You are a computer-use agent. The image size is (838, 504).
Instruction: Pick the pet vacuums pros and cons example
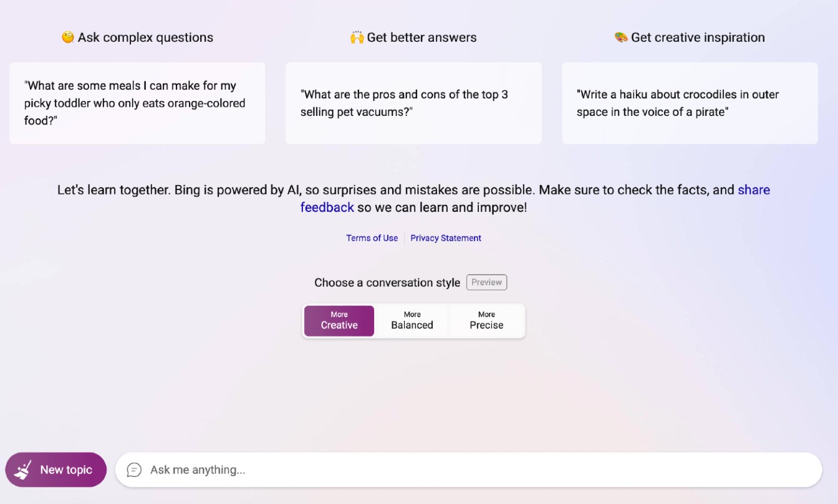(x=413, y=103)
